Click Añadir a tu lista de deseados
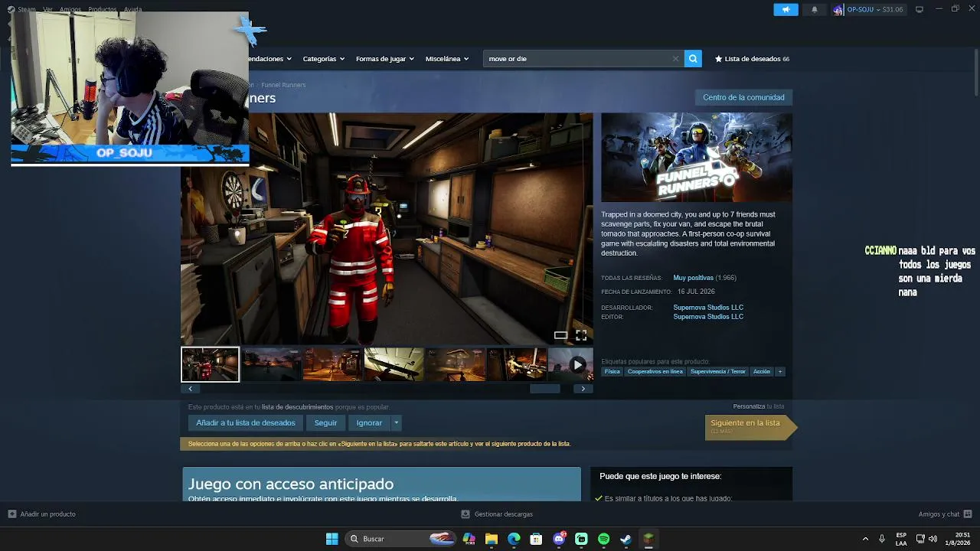Viewport: 980px width, 551px height. [x=246, y=422]
